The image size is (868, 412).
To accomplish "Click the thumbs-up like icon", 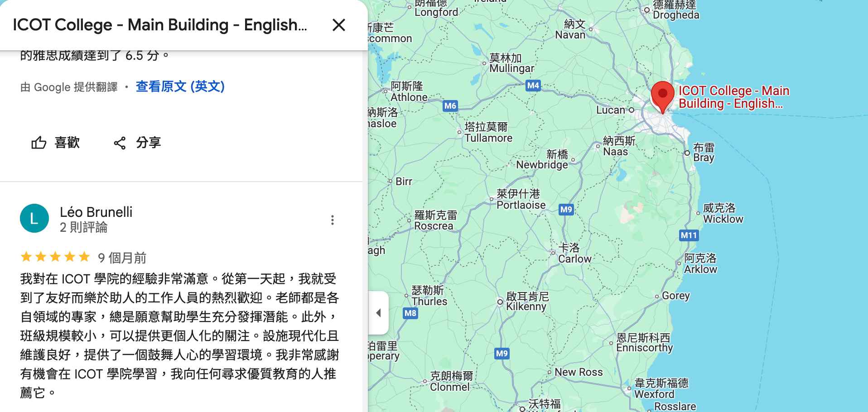I will click(x=39, y=143).
